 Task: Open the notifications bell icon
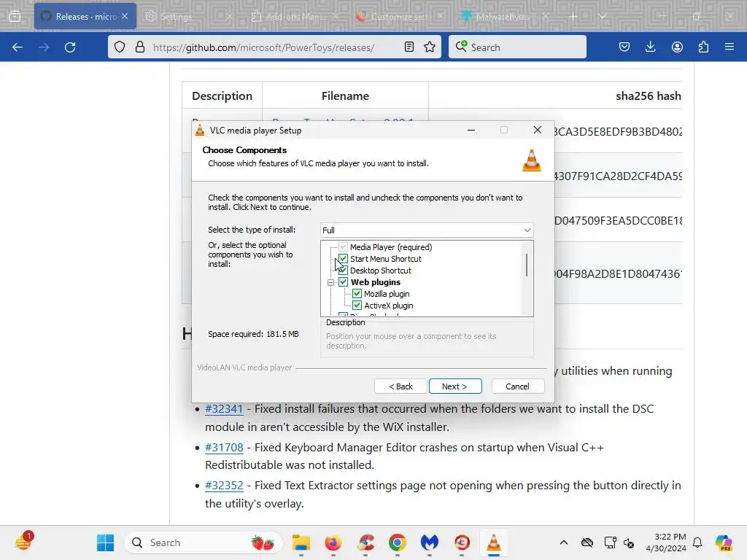click(x=697, y=542)
